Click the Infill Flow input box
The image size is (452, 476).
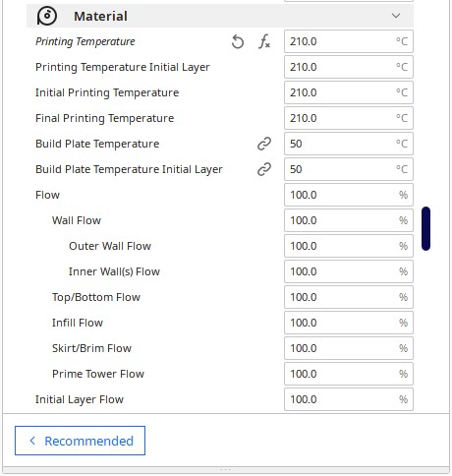[349, 323]
